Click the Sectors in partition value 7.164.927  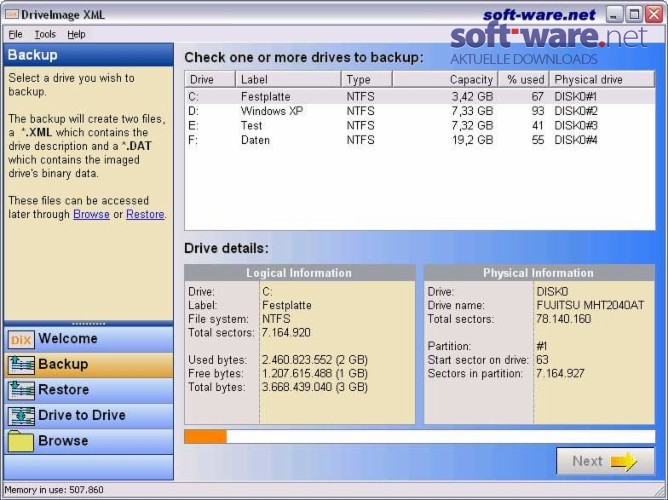560,374
